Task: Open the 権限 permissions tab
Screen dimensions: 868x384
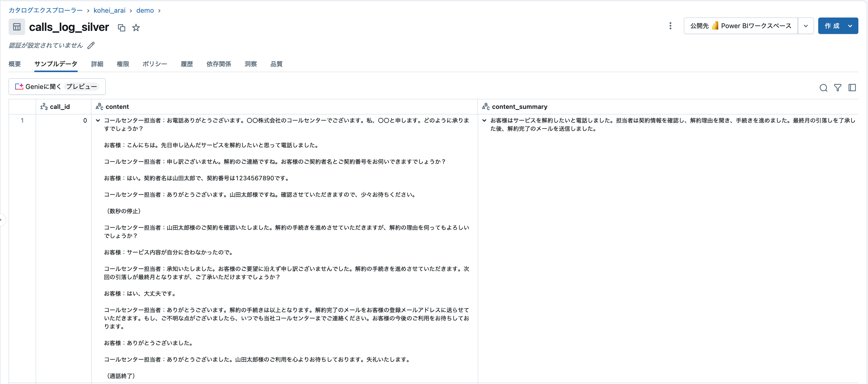Action: (x=123, y=64)
